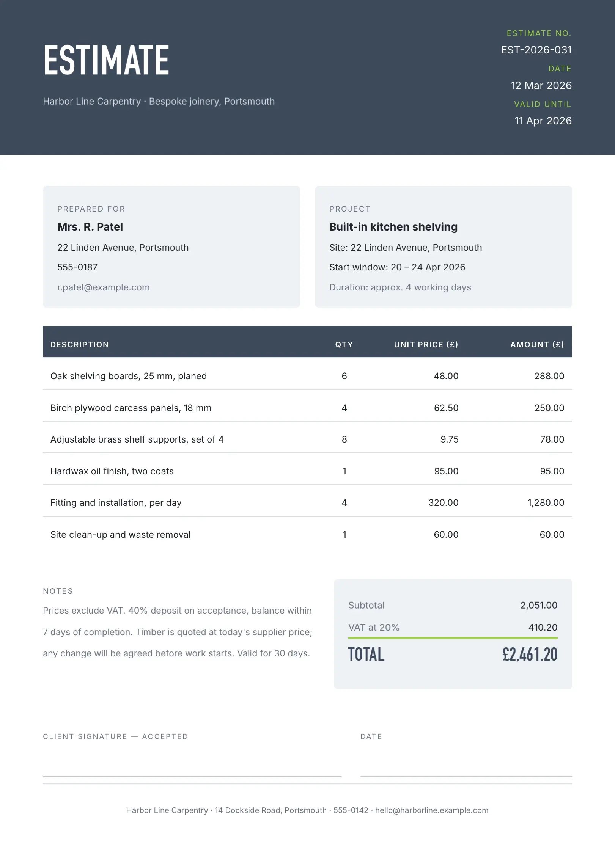
Task: Click unit price 62.50
Action: click(446, 408)
